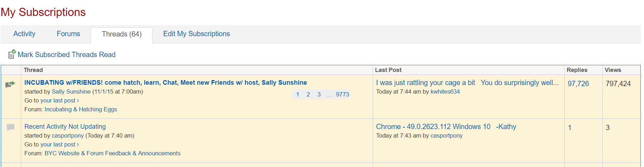Open Incubating & Hatching Eggs forum
Screen dimensions: 644x167
(x=81, y=109)
